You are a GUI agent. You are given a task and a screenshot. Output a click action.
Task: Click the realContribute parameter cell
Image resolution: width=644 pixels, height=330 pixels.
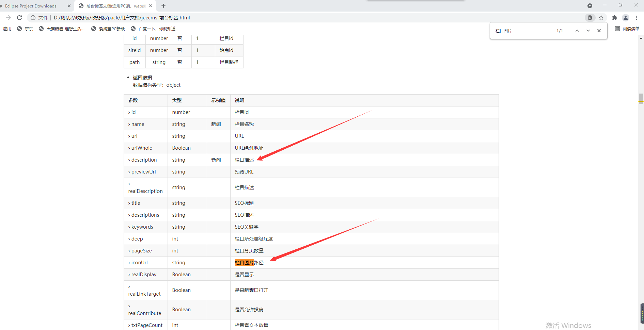146,310
